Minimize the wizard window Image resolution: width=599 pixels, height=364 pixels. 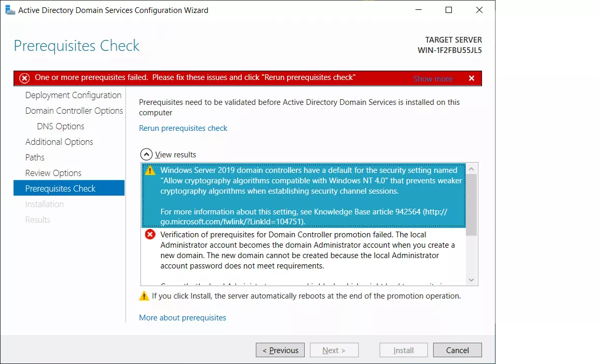(x=419, y=10)
